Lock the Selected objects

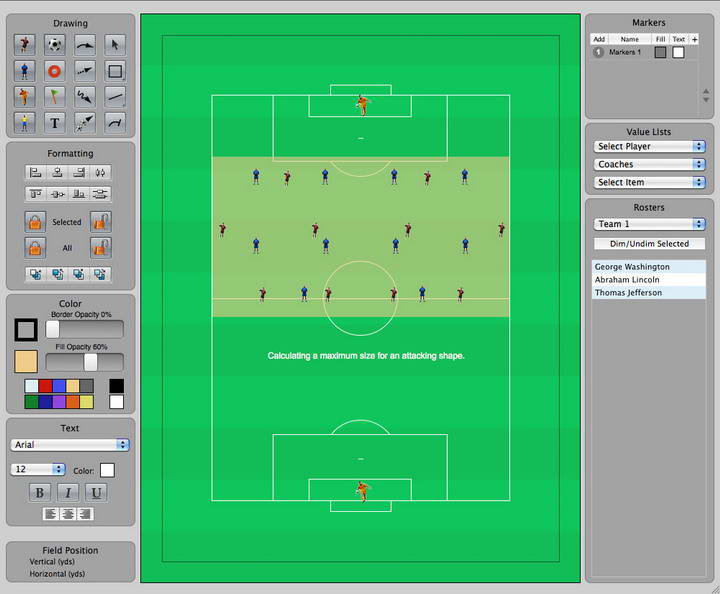[x=35, y=222]
